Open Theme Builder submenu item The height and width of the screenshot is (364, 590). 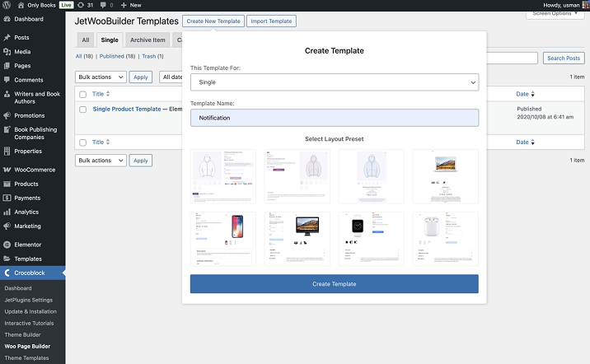coord(22,334)
